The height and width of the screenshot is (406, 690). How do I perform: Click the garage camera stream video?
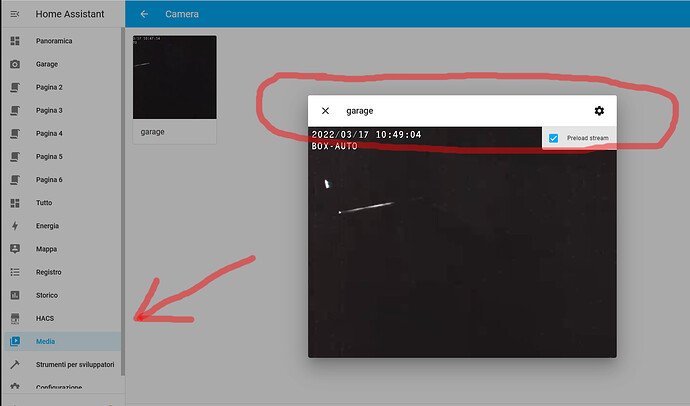(x=462, y=242)
